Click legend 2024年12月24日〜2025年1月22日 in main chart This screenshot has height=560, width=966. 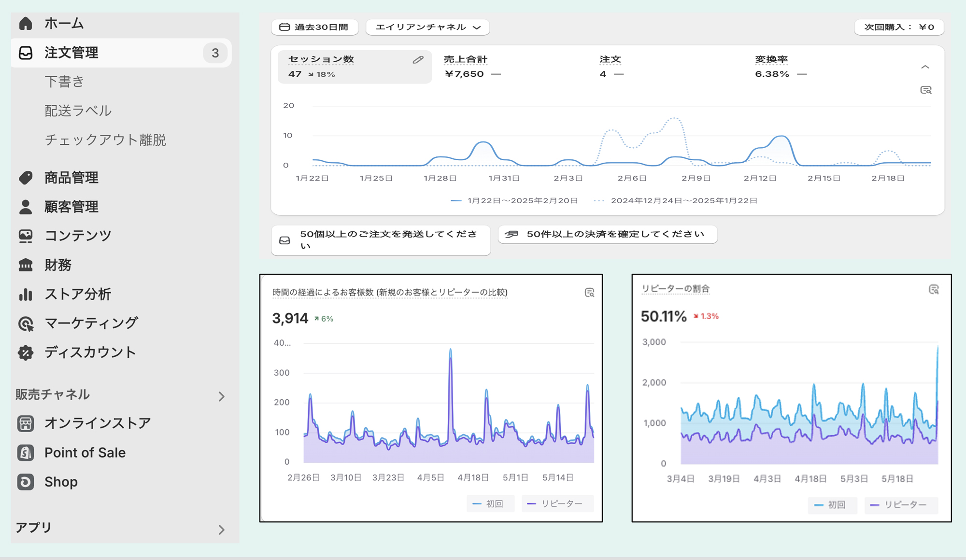(x=675, y=200)
